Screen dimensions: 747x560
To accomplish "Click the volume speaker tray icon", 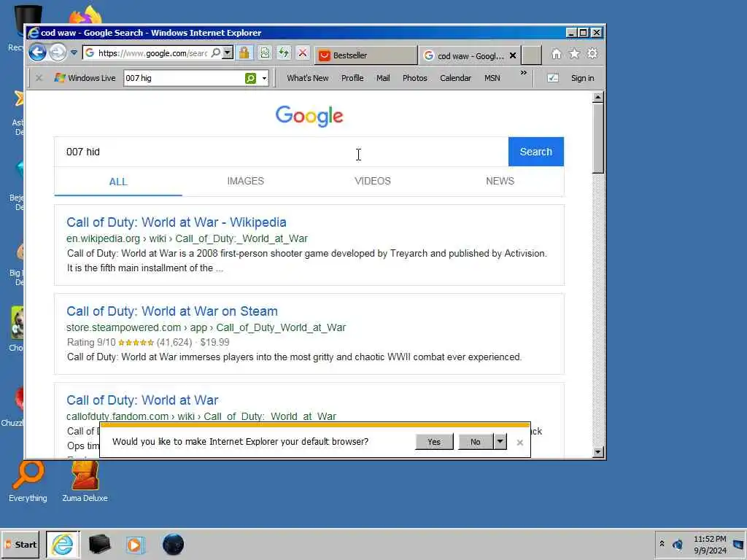I will point(678,544).
